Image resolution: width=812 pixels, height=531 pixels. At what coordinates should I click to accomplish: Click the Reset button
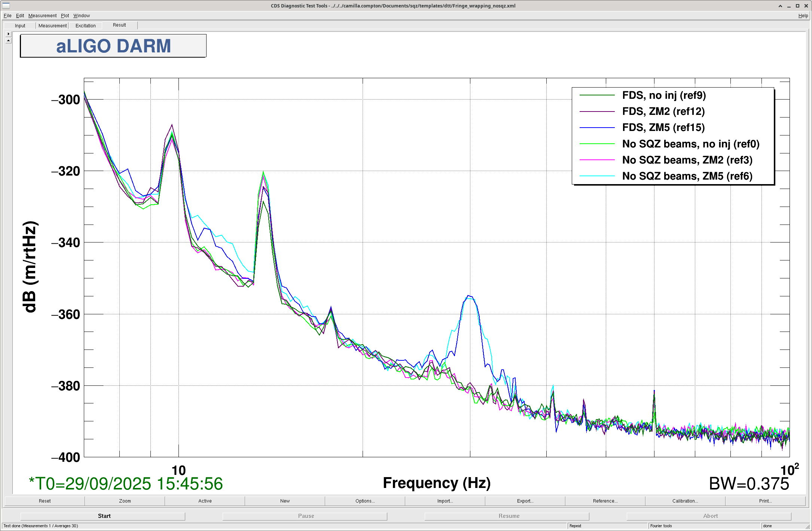click(x=45, y=501)
